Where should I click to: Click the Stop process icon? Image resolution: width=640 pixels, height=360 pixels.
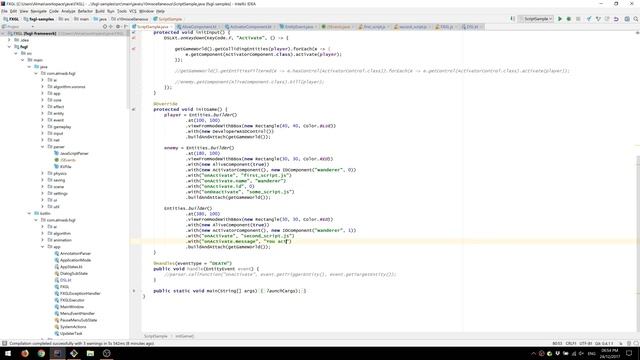578,19
